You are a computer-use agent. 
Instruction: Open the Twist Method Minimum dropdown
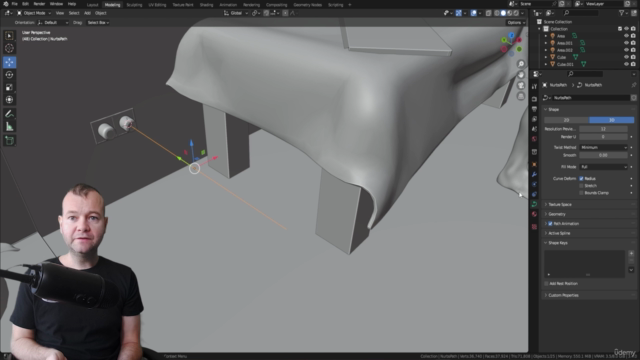pos(603,147)
